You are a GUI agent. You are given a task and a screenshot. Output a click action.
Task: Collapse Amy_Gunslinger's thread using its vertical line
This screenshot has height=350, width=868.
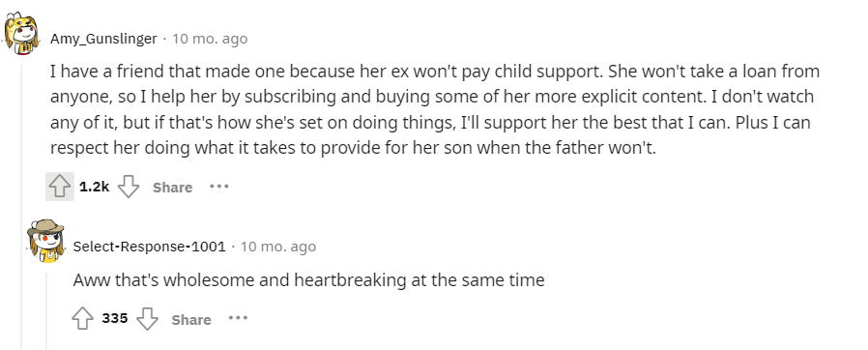click(x=22, y=206)
